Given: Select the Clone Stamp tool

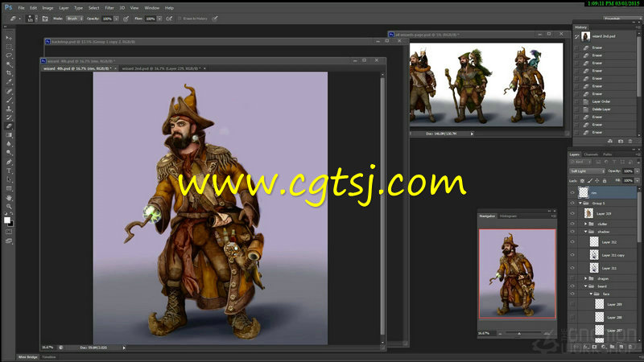Looking at the screenshot, I should pyautogui.click(x=9, y=109).
